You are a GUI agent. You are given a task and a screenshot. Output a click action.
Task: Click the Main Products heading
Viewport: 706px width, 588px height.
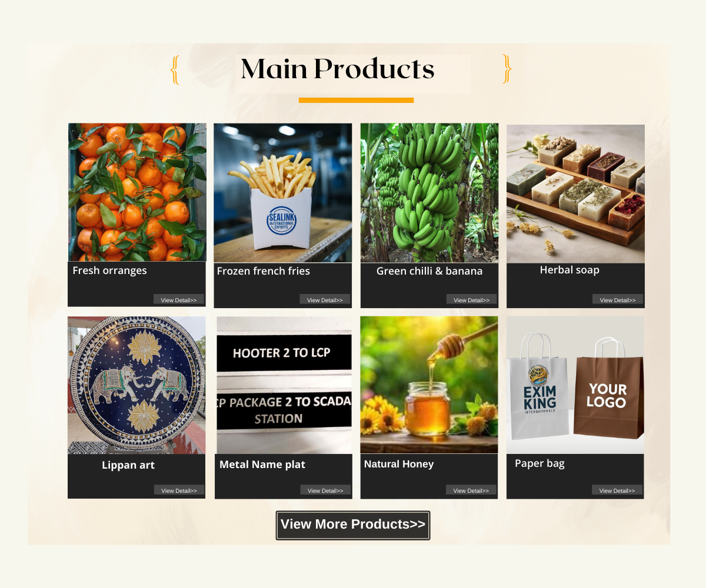point(338,69)
